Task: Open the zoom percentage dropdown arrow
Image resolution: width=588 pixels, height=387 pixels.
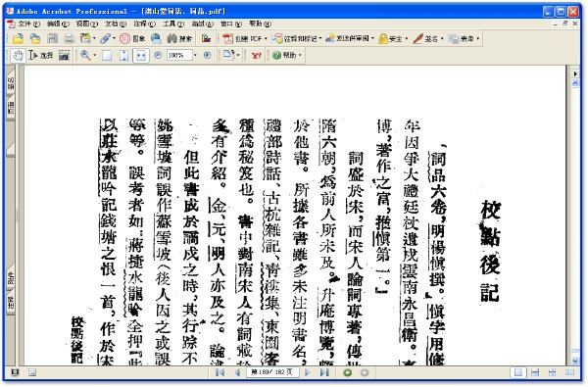Action: coord(195,56)
